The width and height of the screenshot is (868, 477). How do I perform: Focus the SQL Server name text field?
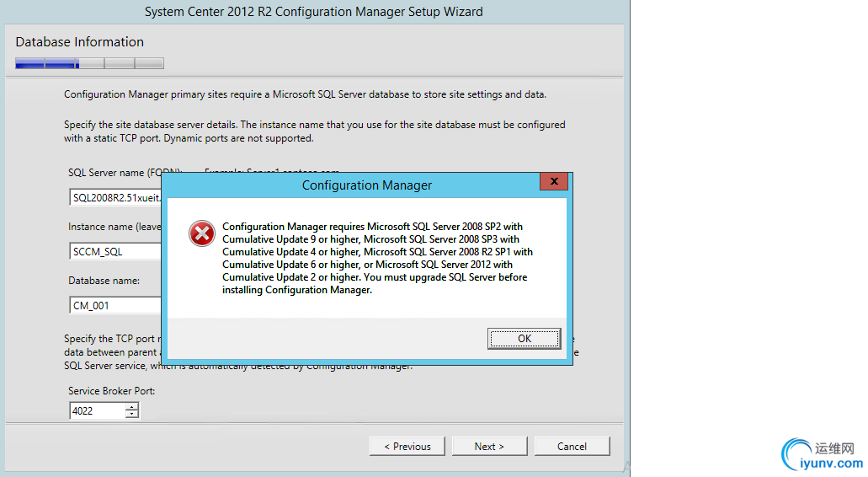pos(115,198)
